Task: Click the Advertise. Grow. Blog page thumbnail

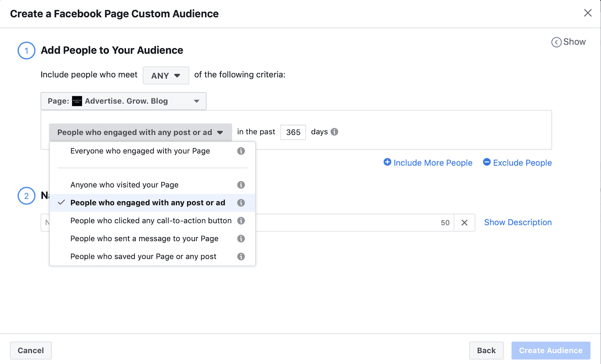Action: click(x=77, y=101)
